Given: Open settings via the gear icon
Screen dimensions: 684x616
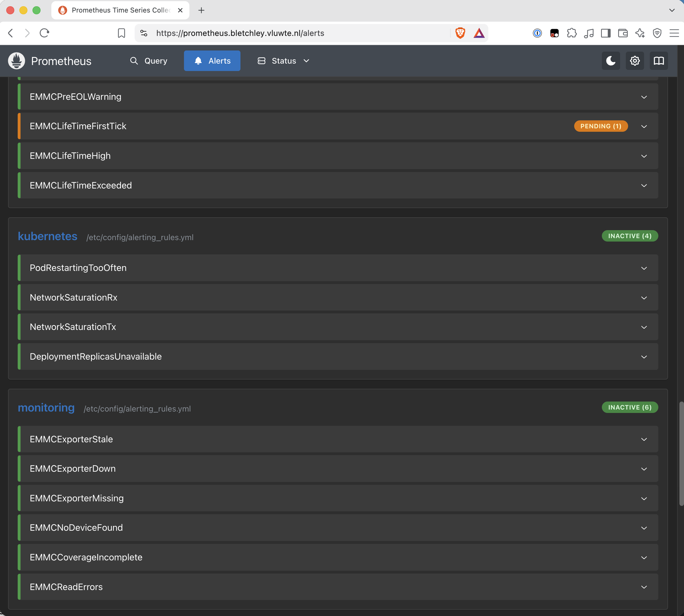Looking at the screenshot, I should tap(635, 61).
